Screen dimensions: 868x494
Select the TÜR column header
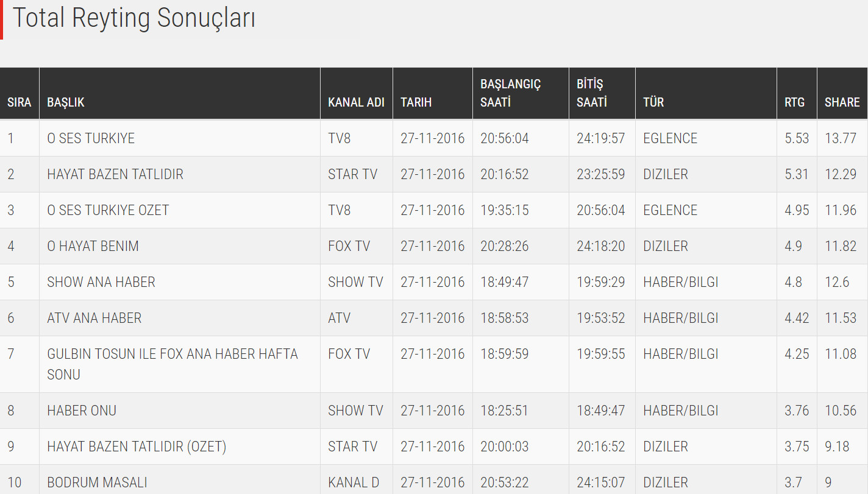pyautogui.click(x=653, y=102)
